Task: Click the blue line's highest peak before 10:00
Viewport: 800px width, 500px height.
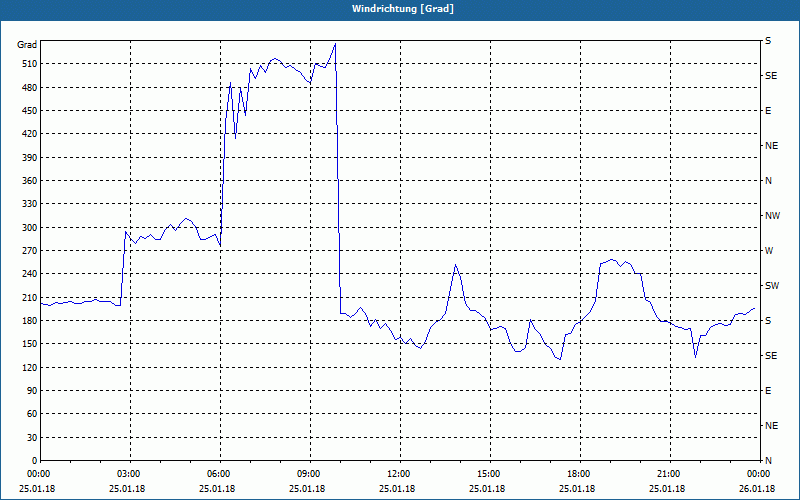Action: pyautogui.click(x=335, y=44)
